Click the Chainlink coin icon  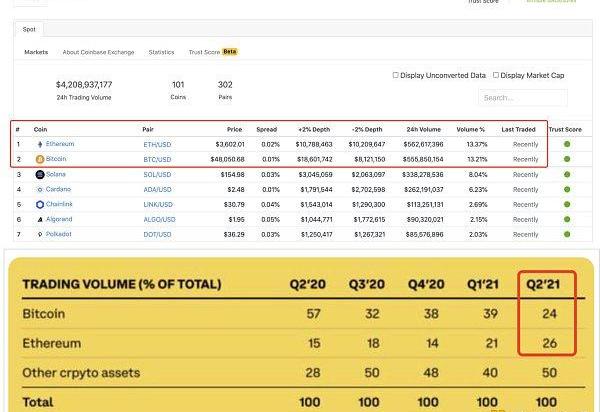[40, 204]
